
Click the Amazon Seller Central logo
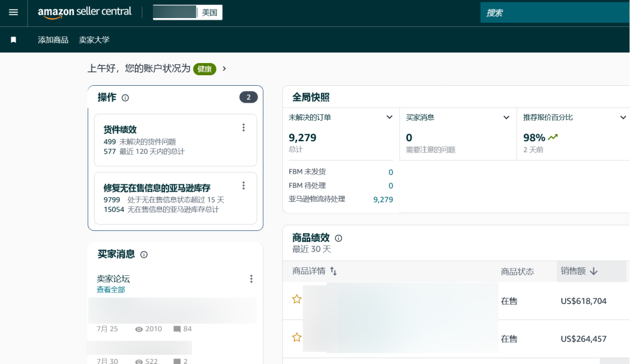pyautogui.click(x=85, y=12)
